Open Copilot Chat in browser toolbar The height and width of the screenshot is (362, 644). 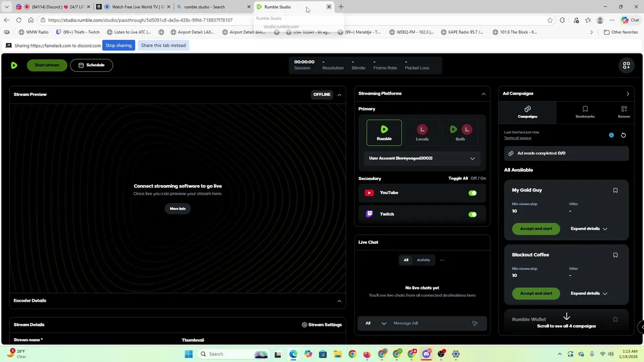pos(630,20)
